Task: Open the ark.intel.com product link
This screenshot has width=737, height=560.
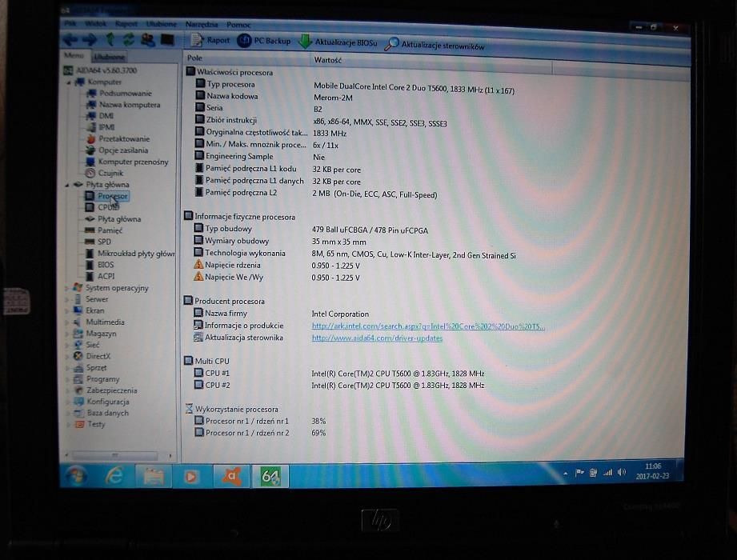Action: 428,326
